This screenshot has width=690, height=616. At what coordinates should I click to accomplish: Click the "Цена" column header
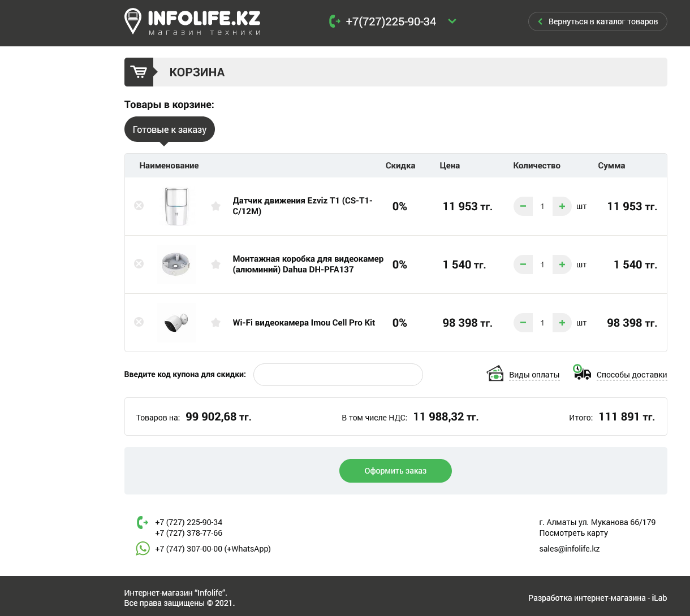tap(450, 166)
